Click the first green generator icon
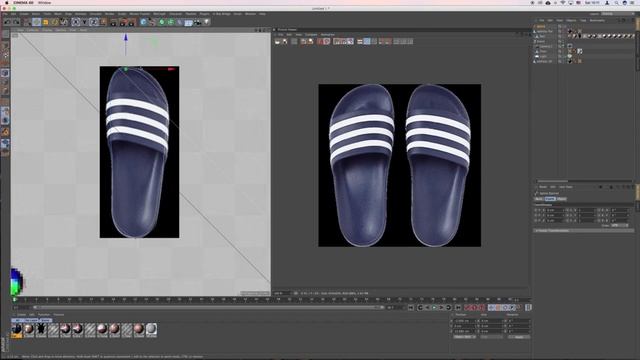The image size is (640, 360). 162,22
